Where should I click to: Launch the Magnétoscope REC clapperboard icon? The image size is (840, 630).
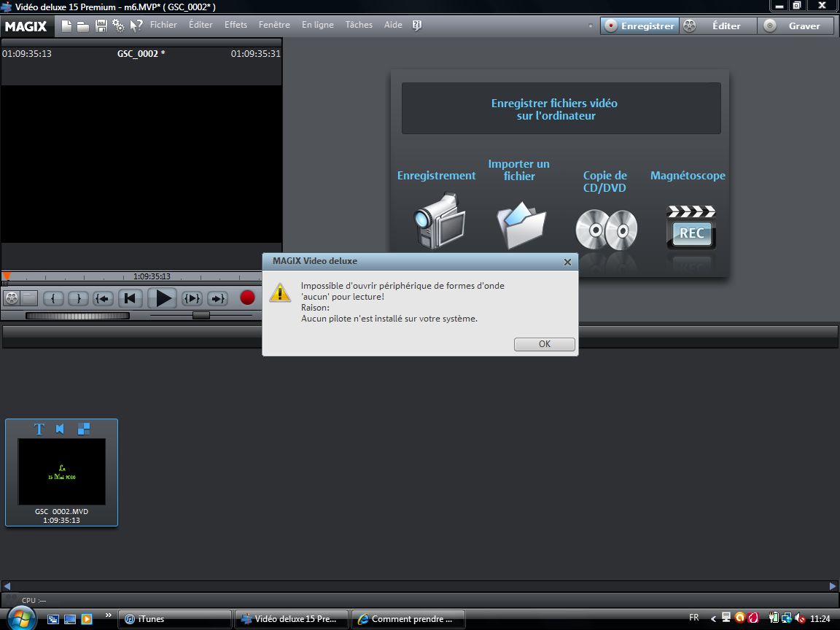click(691, 228)
